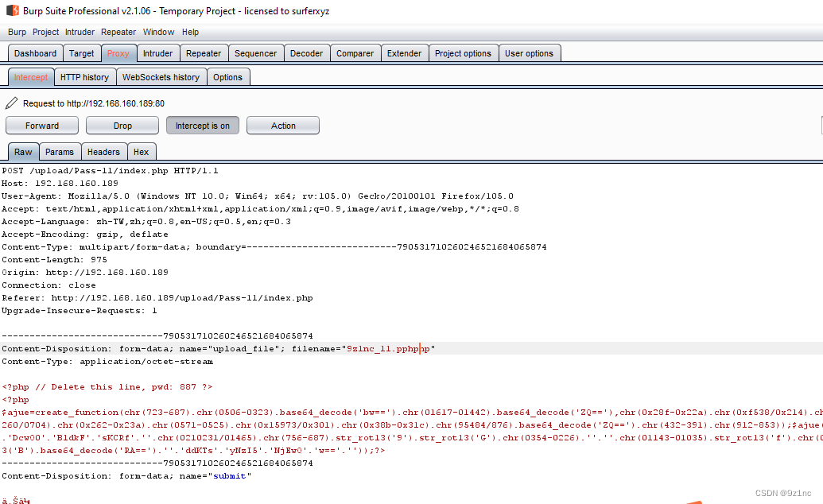Open the WebSockets history sub-tab
Screen dimensions: 823x504
[161, 77]
